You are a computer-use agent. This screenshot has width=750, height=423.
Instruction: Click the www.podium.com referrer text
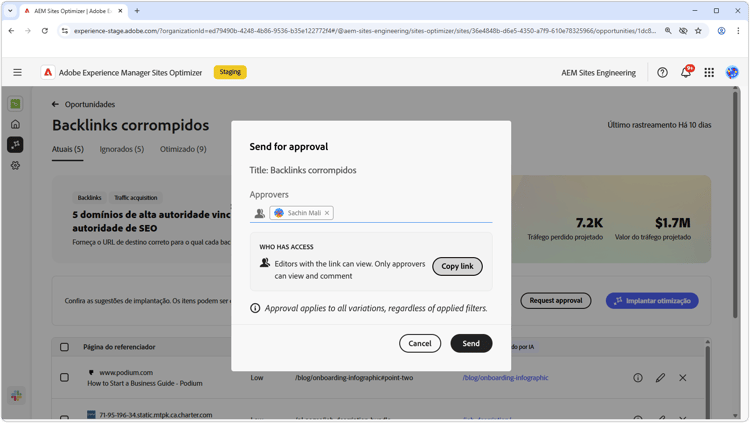pos(126,372)
